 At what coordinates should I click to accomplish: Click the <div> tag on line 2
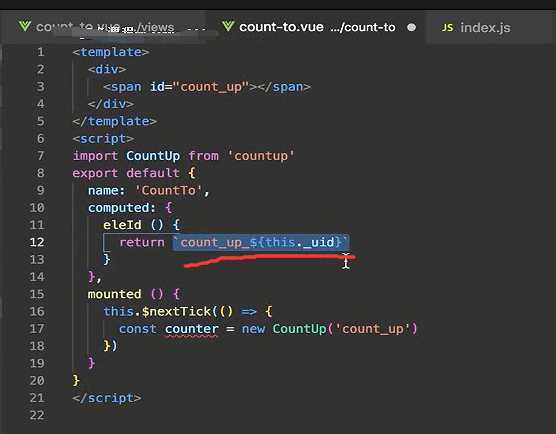pyautogui.click(x=107, y=69)
